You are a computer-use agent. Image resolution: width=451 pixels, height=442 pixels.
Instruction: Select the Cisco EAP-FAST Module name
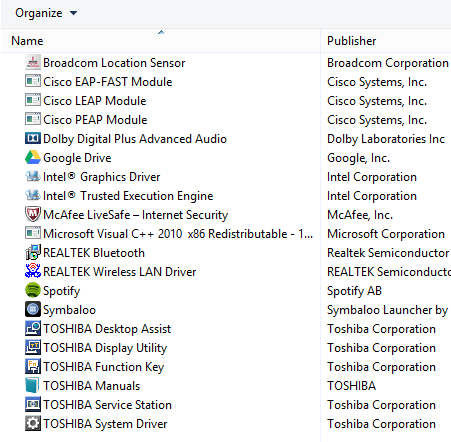click(108, 82)
